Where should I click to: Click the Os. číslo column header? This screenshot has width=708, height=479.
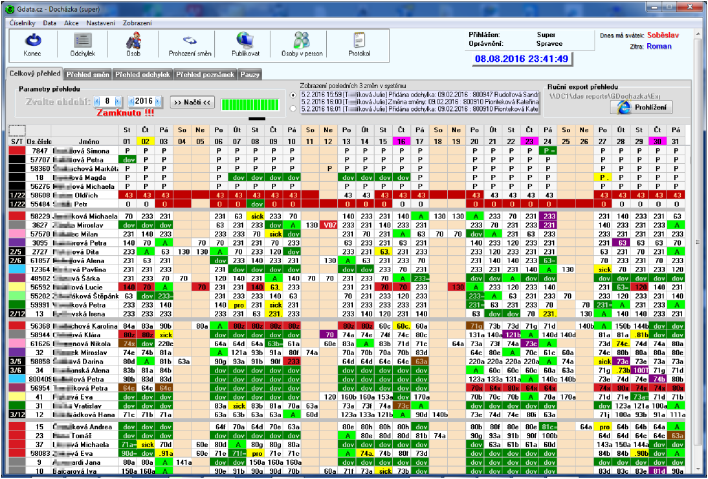(x=39, y=141)
